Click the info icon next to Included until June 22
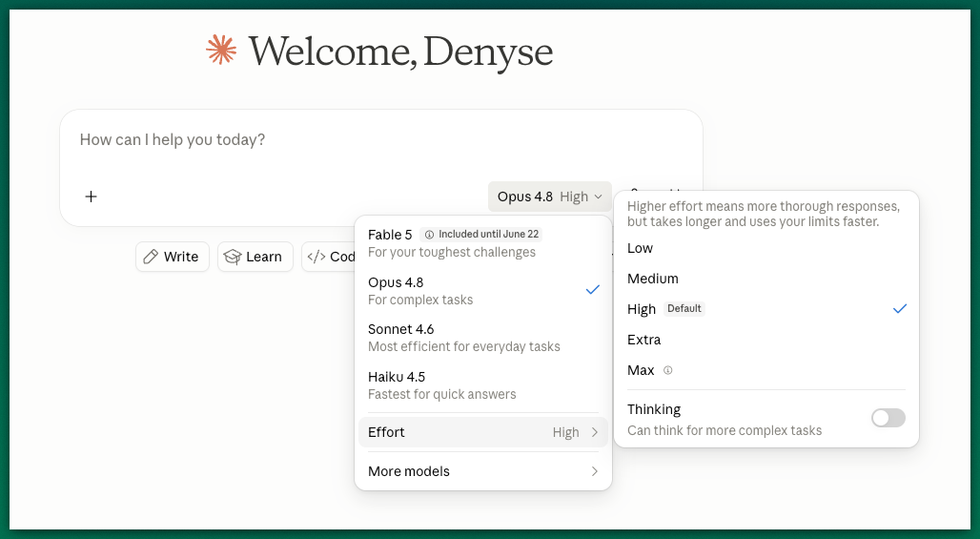The image size is (980, 539). point(429,235)
